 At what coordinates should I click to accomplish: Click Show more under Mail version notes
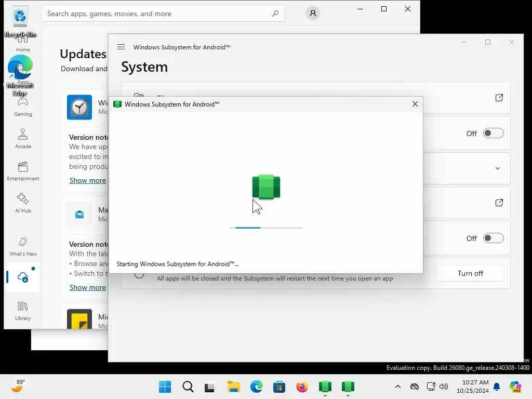[87, 287]
